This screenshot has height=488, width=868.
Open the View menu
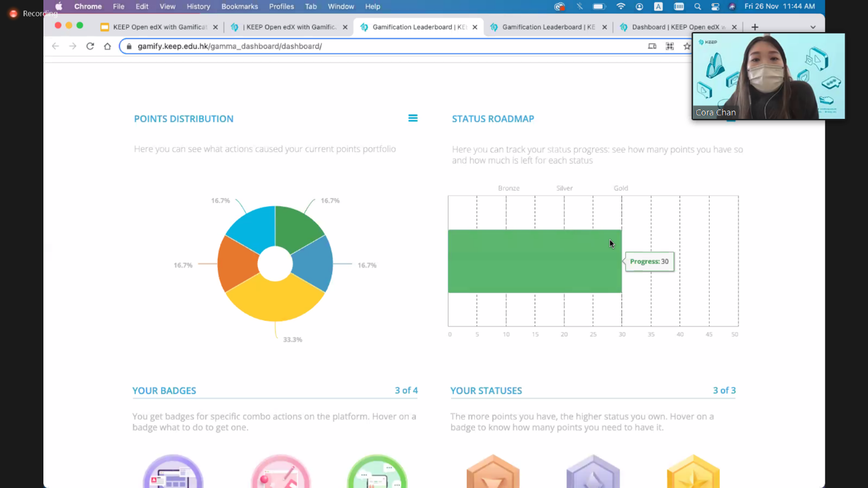point(167,6)
